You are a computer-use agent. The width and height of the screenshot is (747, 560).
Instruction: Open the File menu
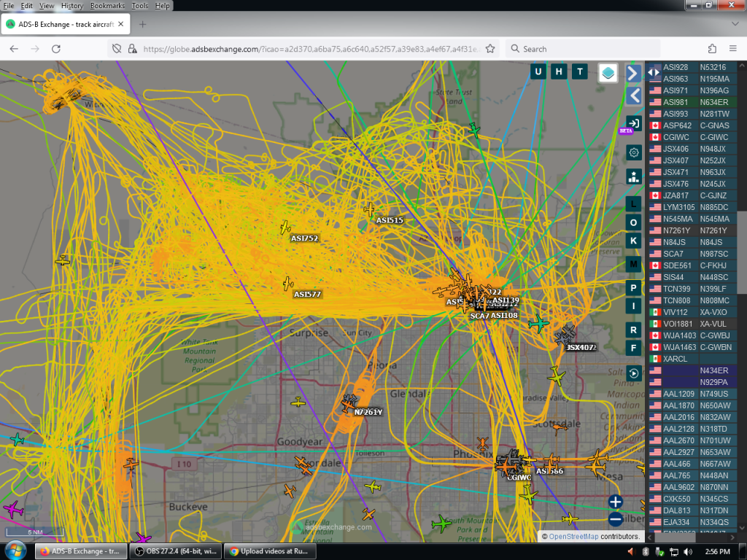[9, 6]
